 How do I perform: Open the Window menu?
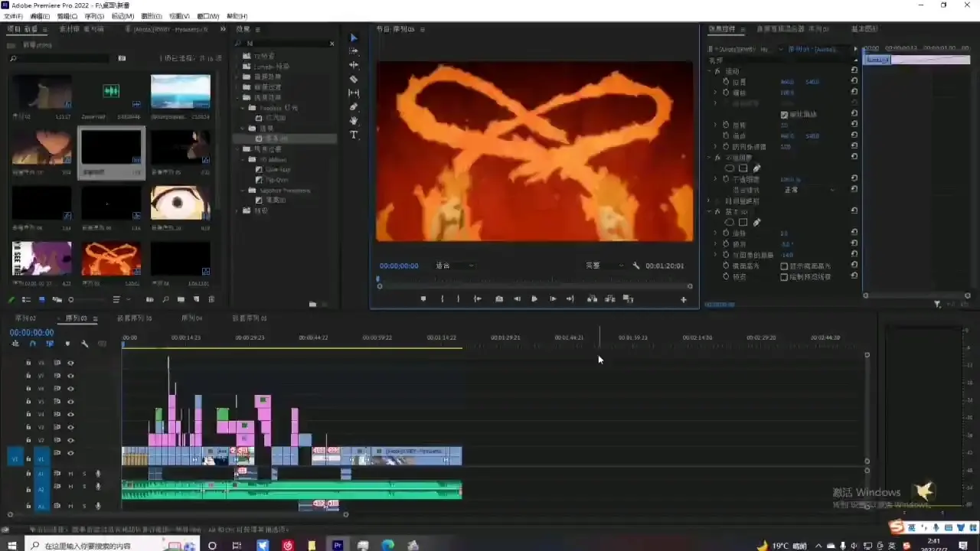pyautogui.click(x=207, y=16)
